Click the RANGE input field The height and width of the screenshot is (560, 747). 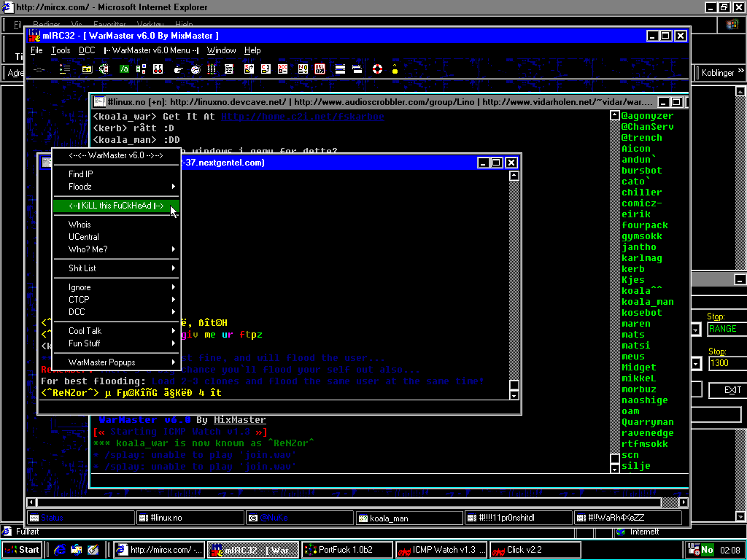coord(727,329)
